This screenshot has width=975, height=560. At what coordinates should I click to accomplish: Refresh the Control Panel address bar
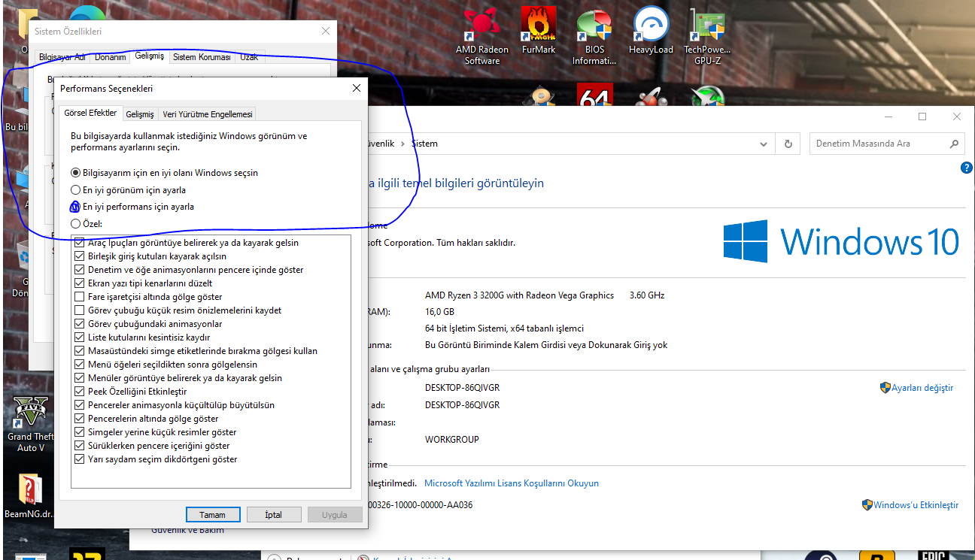click(x=788, y=144)
